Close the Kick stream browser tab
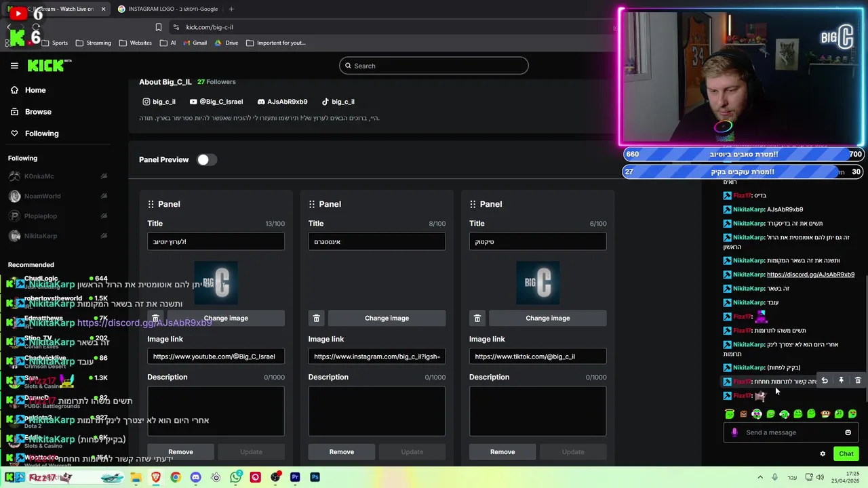This screenshot has height=488, width=868. (x=103, y=9)
